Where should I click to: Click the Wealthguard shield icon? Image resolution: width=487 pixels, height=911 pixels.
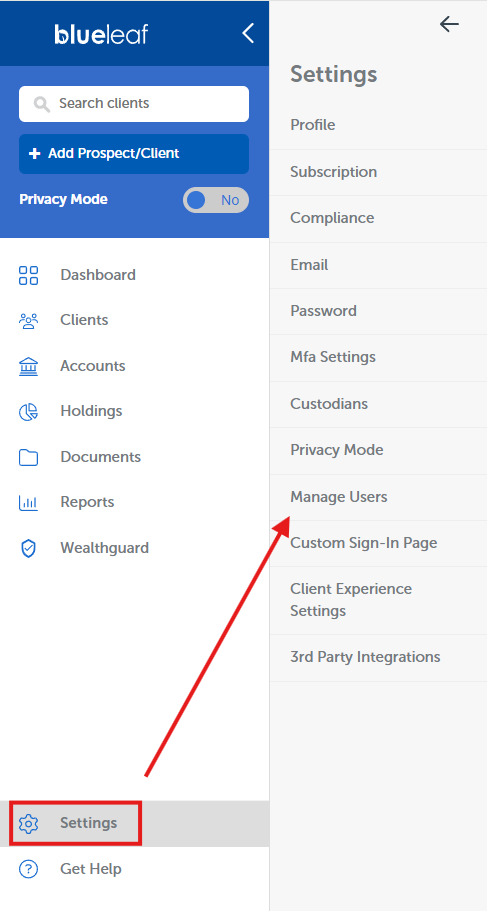pyautogui.click(x=28, y=548)
